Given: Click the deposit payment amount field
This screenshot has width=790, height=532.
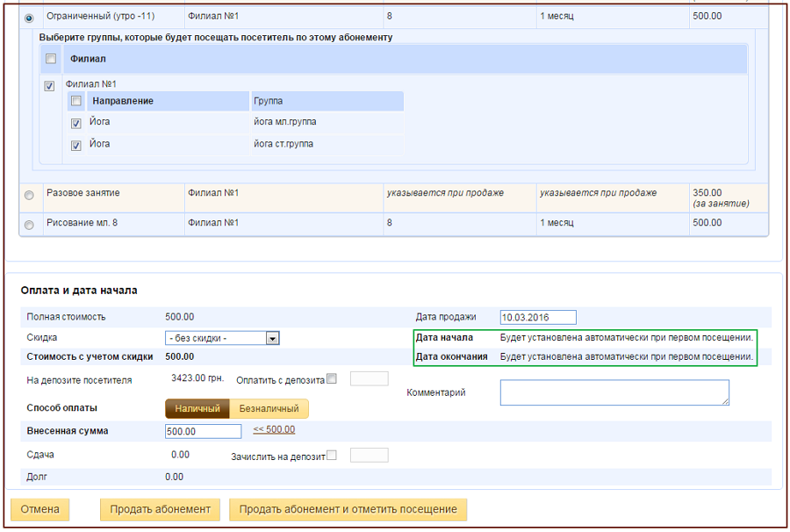Looking at the screenshot, I should (370, 378).
